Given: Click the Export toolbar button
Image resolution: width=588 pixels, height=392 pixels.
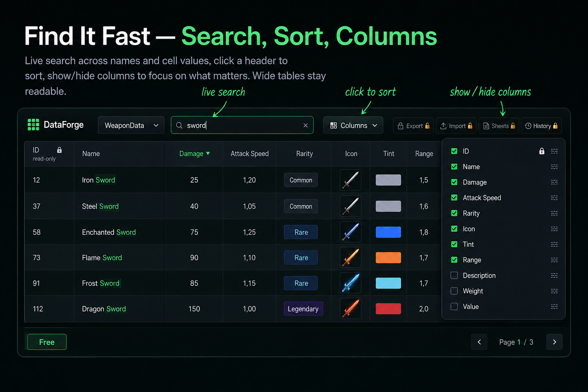Looking at the screenshot, I should [413, 126].
